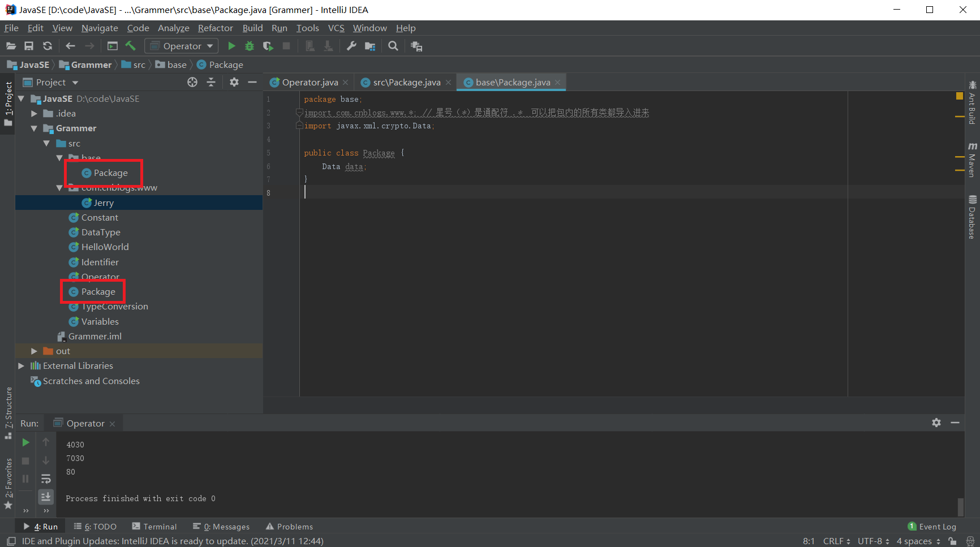
Task: Click the Run console vertical scrollbar
Action: coord(960,507)
